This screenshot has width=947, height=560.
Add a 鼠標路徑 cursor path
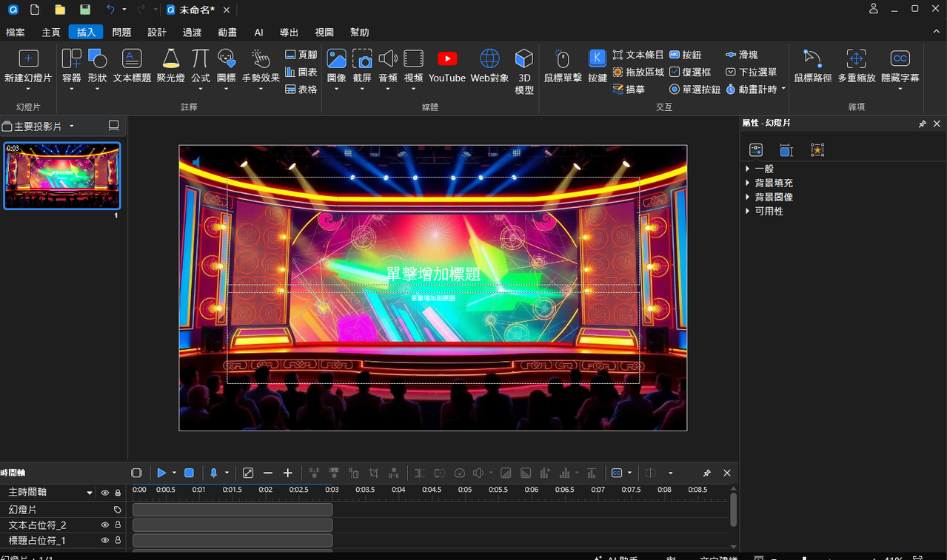[x=812, y=66]
